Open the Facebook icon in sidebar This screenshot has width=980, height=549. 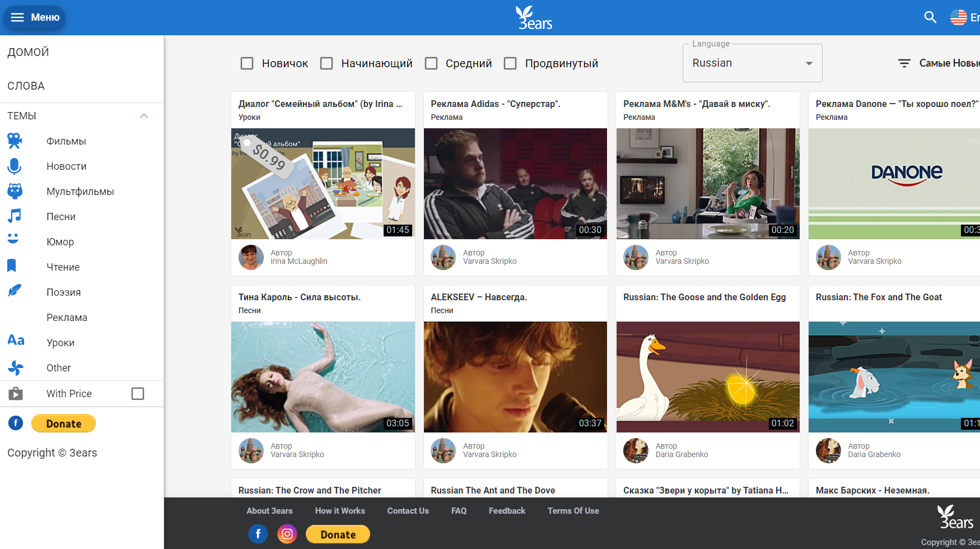[x=16, y=423]
